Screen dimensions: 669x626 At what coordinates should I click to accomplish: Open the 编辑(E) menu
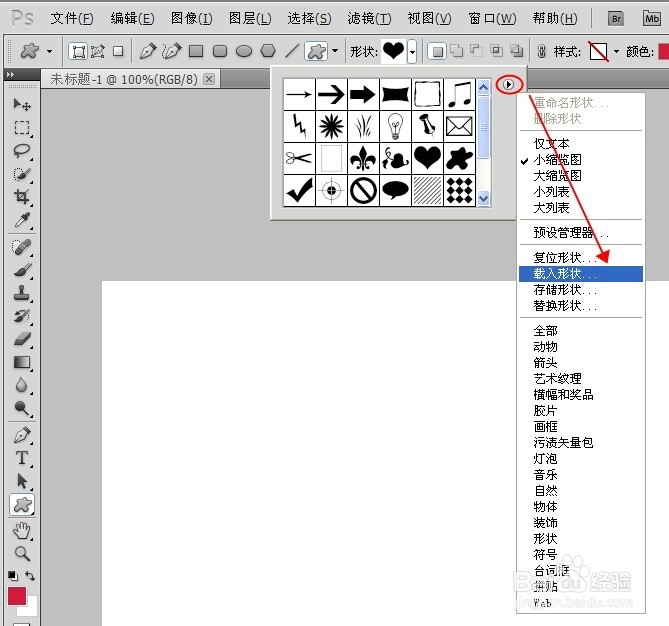[x=132, y=18]
